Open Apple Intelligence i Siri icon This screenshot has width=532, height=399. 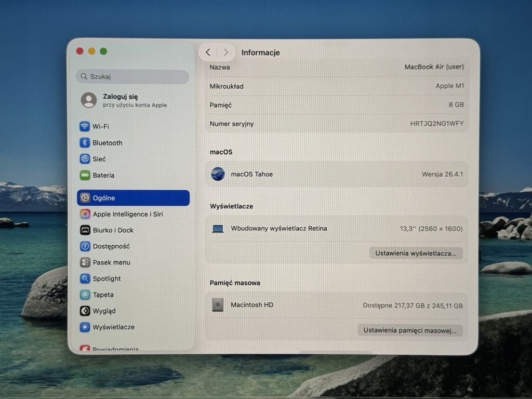85,214
